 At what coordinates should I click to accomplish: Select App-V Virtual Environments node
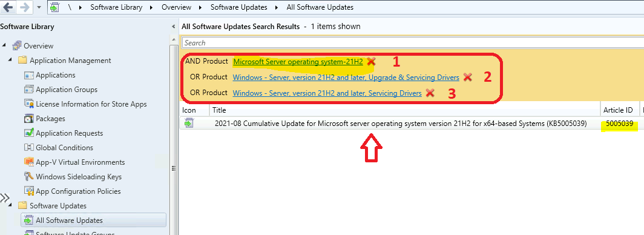[x=80, y=162]
